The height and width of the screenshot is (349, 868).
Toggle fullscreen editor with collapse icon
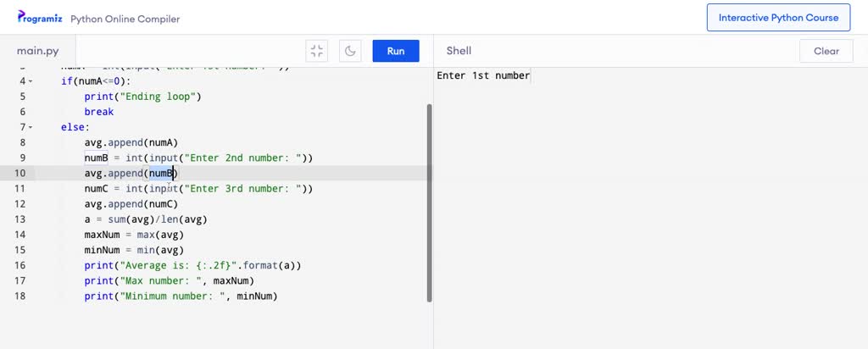click(317, 51)
